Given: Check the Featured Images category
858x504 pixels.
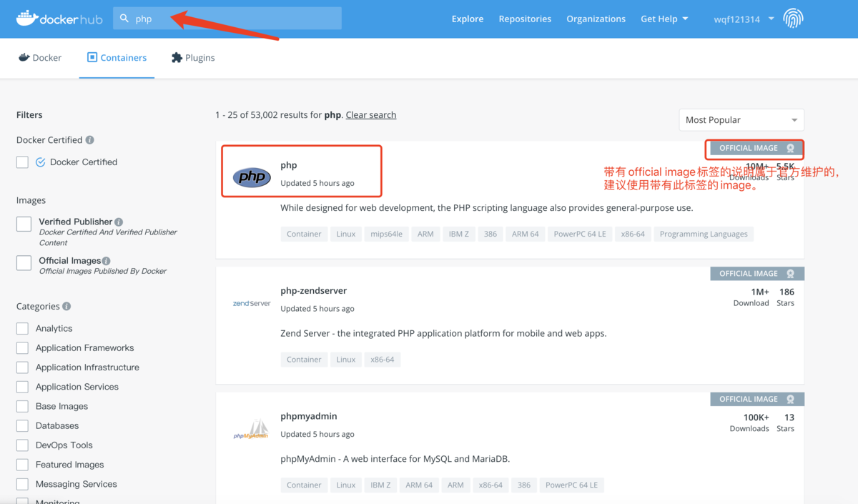Looking at the screenshot, I should click(x=23, y=465).
